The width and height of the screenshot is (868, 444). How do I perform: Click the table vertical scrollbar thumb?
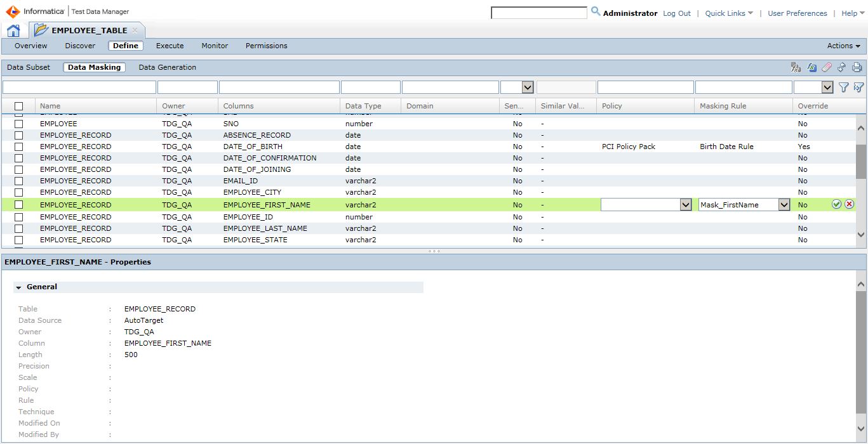click(861, 162)
